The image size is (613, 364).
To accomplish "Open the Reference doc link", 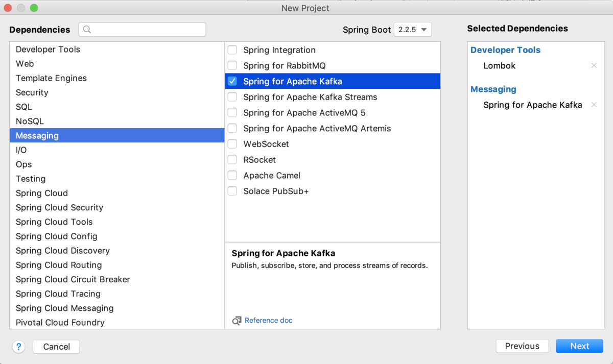I will pyautogui.click(x=269, y=321).
